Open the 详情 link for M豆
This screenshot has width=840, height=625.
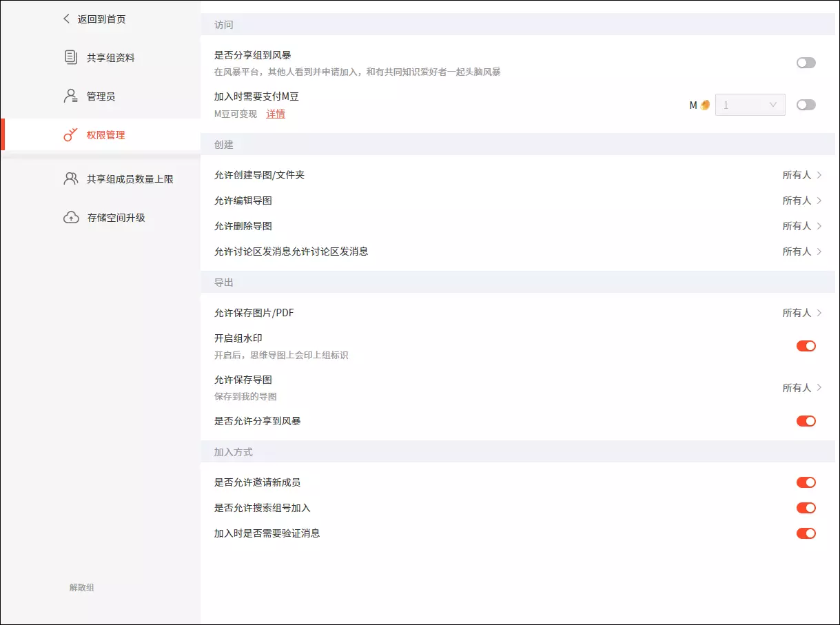tap(276, 114)
